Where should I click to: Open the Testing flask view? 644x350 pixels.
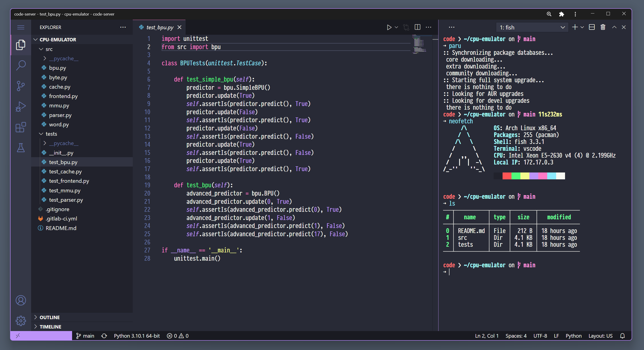tap(21, 148)
